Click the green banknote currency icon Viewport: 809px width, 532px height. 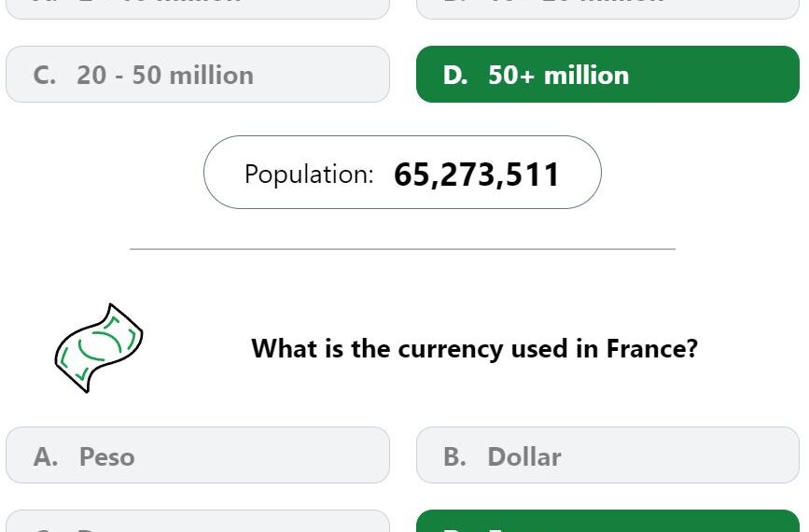point(99,348)
